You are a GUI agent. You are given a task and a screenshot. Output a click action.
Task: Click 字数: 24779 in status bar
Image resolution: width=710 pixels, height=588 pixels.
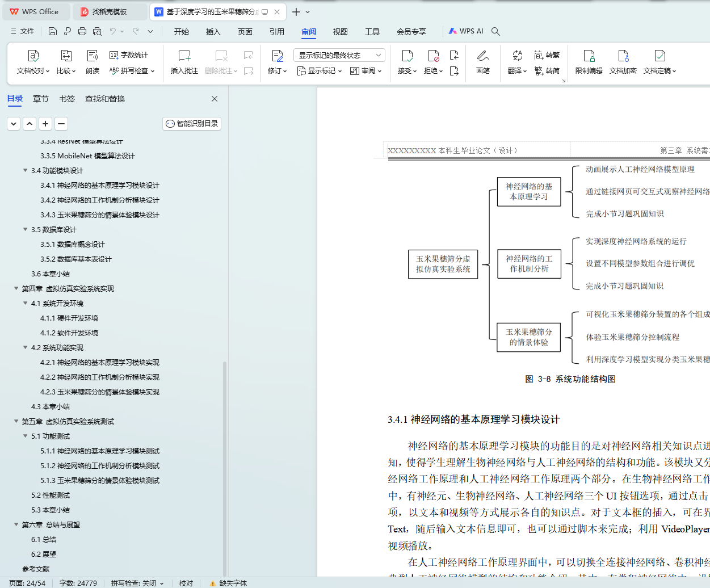(x=78, y=583)
